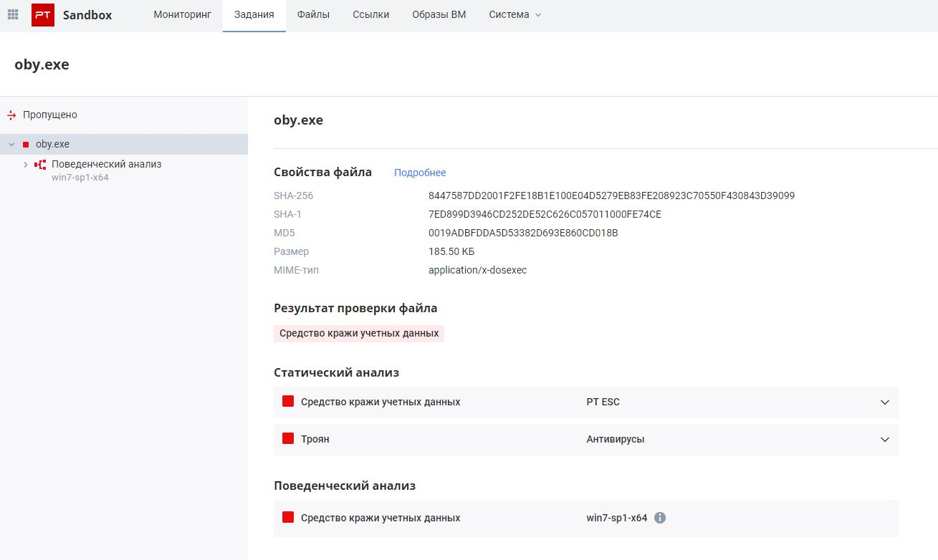Screen dimensions: 938x560
Task: Click the MD5 field label
Action: coord(284,233)
